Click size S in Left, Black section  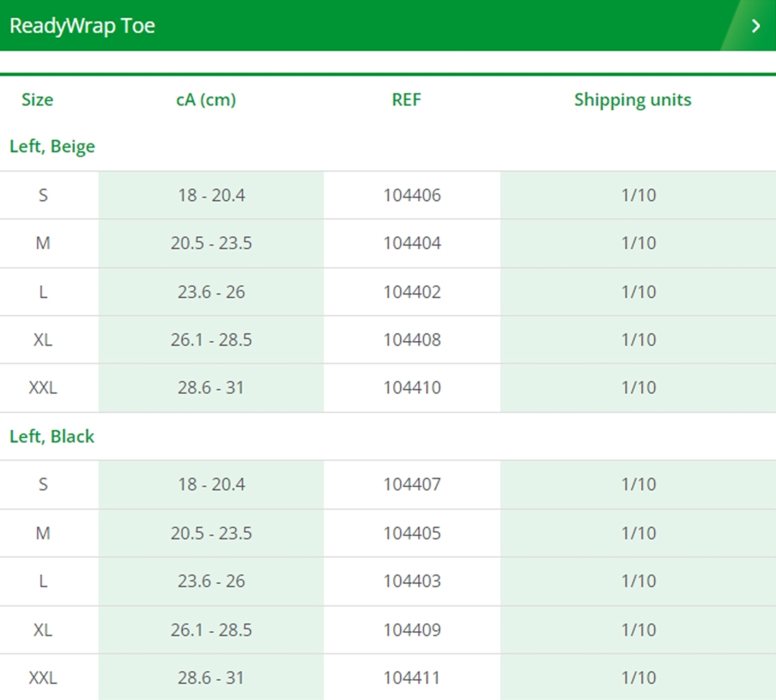point(43,484)
